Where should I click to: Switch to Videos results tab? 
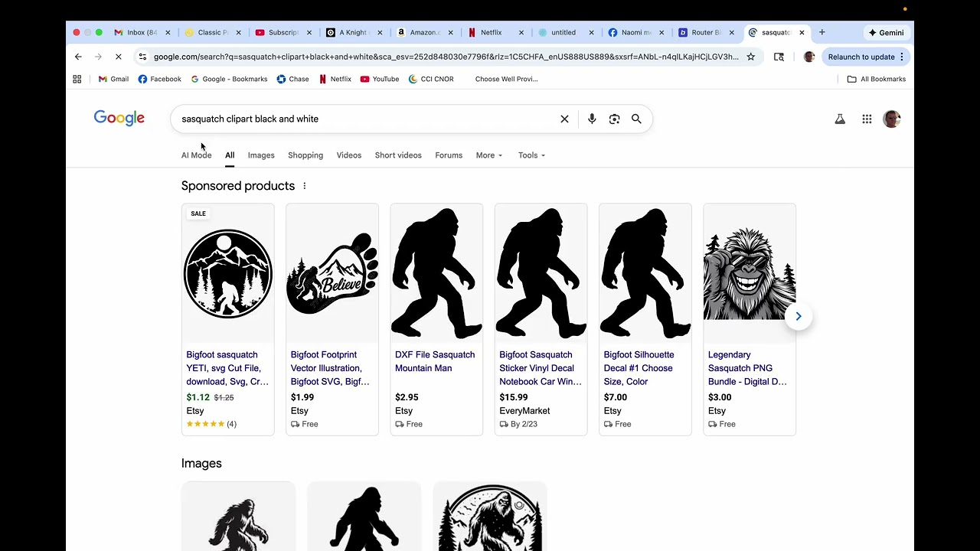349,155
